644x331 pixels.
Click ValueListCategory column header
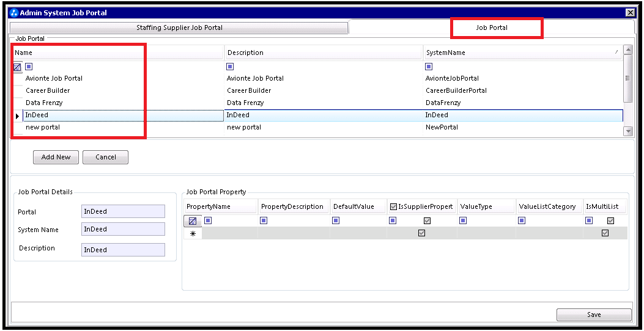tap(549, 206)
